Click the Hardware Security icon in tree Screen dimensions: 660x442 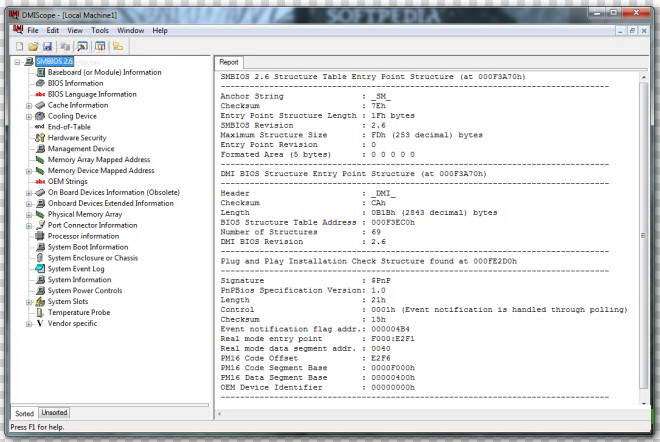[x=39, y=138]
